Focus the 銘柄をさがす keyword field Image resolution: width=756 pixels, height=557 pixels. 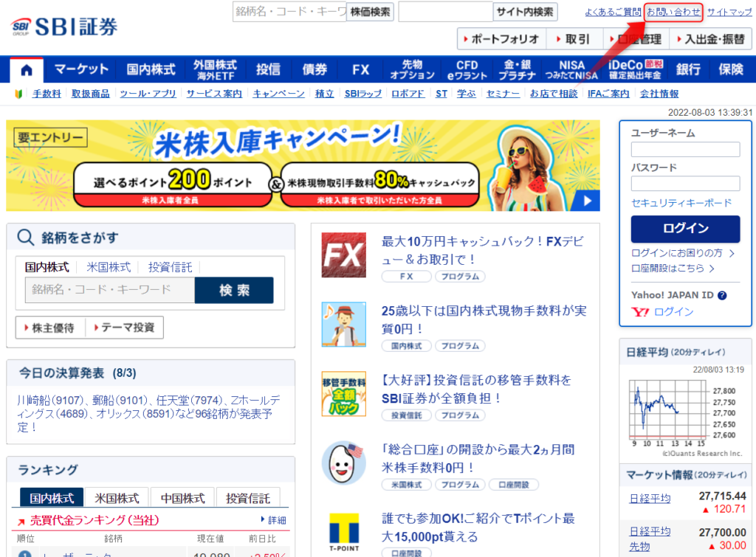pyautogui.click(x=110, y=290)
